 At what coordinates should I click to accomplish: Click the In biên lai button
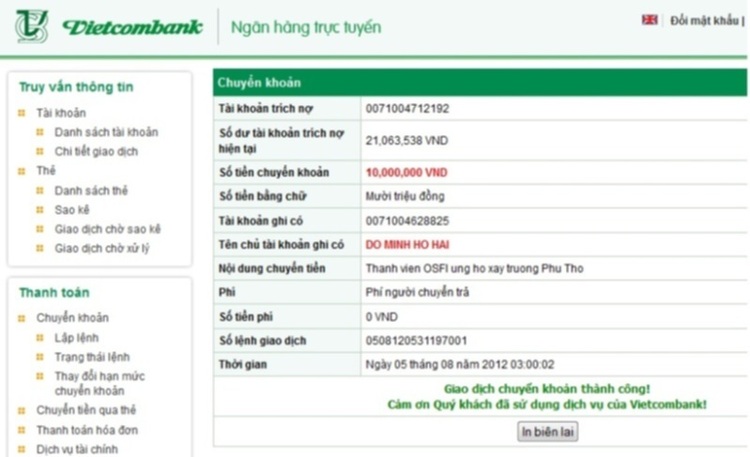coord(547,432)
